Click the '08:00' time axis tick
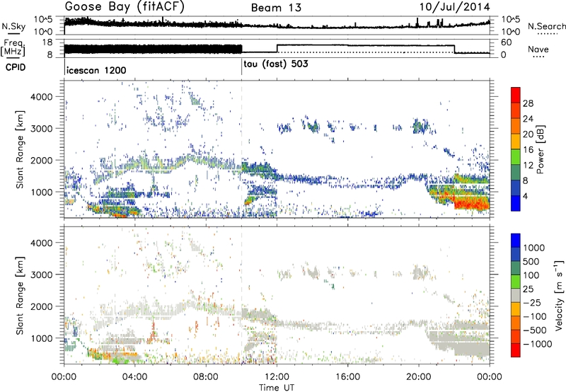This screenshot has width=566, height=392. click(x=206, y=377)
